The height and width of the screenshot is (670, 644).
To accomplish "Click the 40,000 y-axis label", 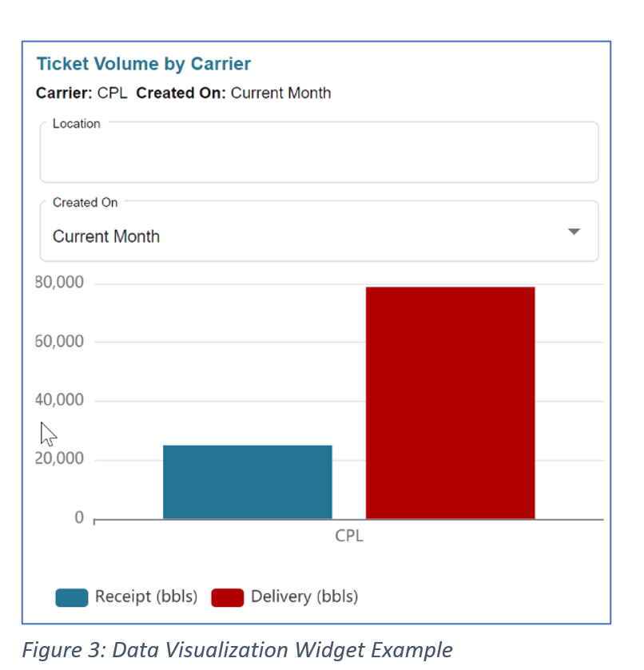I will coord(60,400).
